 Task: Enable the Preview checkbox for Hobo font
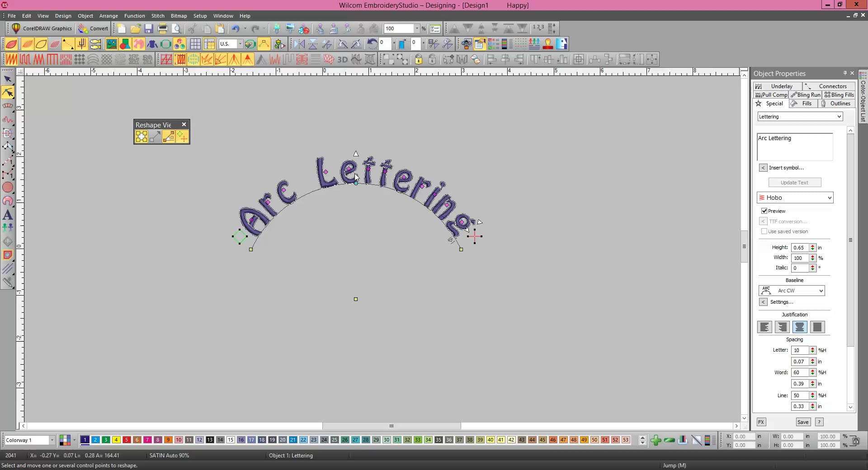764,211
